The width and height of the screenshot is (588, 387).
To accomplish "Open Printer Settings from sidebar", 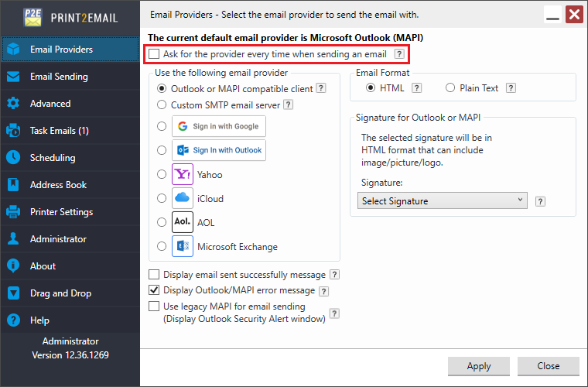I will point(61,212).
